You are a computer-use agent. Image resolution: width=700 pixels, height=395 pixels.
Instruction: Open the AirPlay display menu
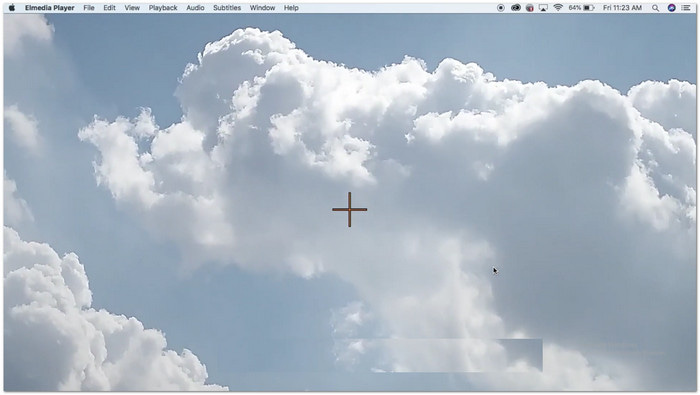coord(543,8)
